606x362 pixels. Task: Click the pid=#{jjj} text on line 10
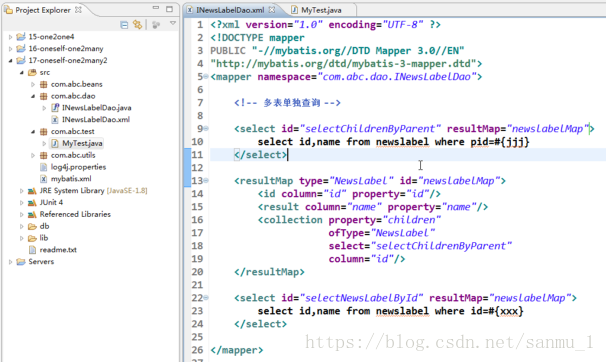tap(500, 142)
